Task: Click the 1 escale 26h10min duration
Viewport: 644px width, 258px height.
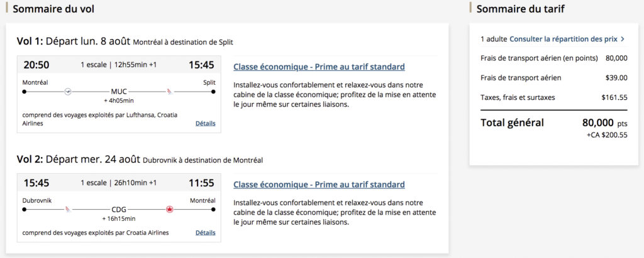Action: point(119,183)
